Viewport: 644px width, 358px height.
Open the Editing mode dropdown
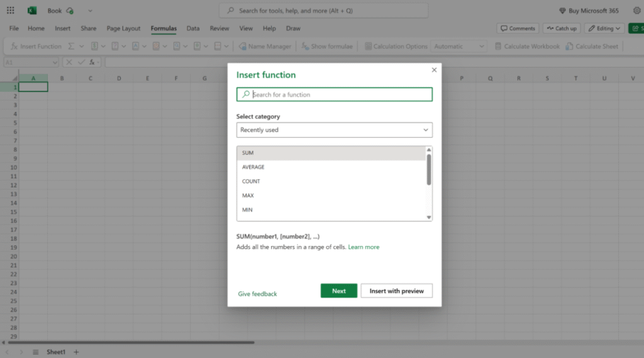[x=604, y=28]
